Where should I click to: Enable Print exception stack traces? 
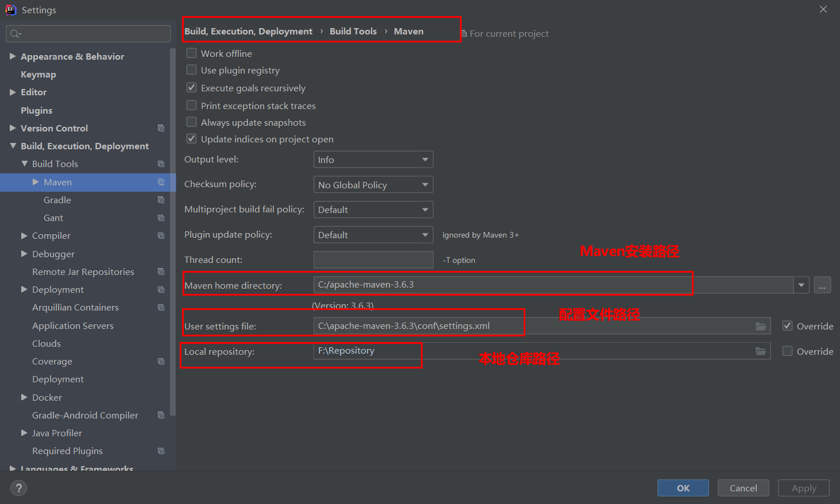192,105
